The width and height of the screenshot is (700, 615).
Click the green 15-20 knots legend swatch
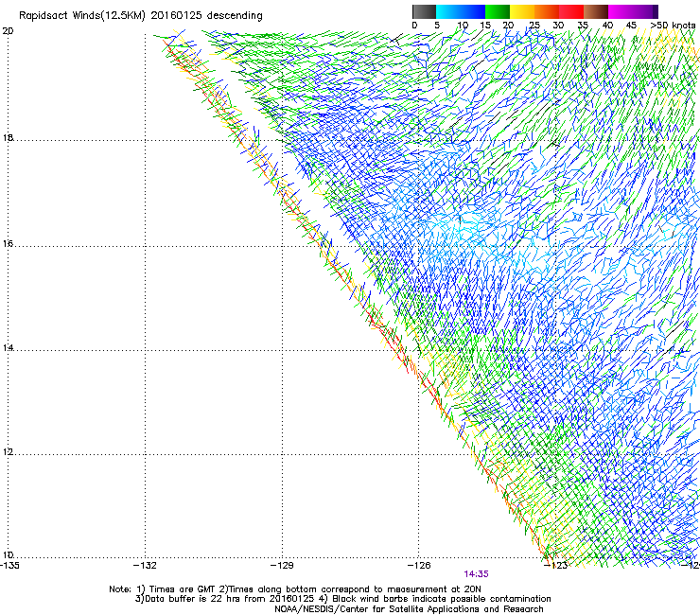pos(498,11)
